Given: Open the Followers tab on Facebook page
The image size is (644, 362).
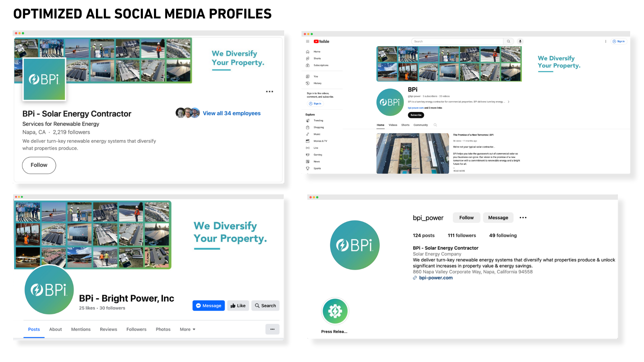Looking at the screenshot, I should (136, 329).
